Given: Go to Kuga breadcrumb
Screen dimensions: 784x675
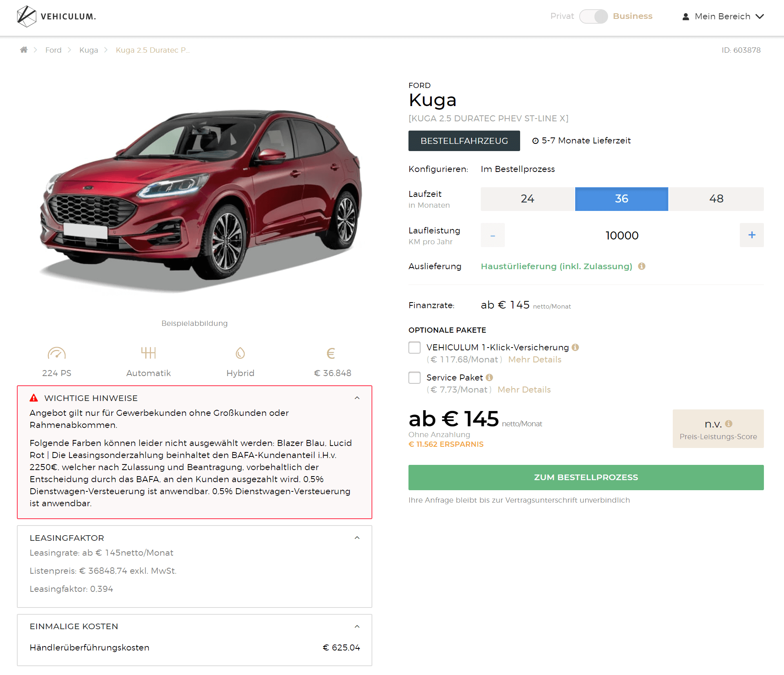Looking at the screenshot, I should pyautogui.click(x=89, y=50).
